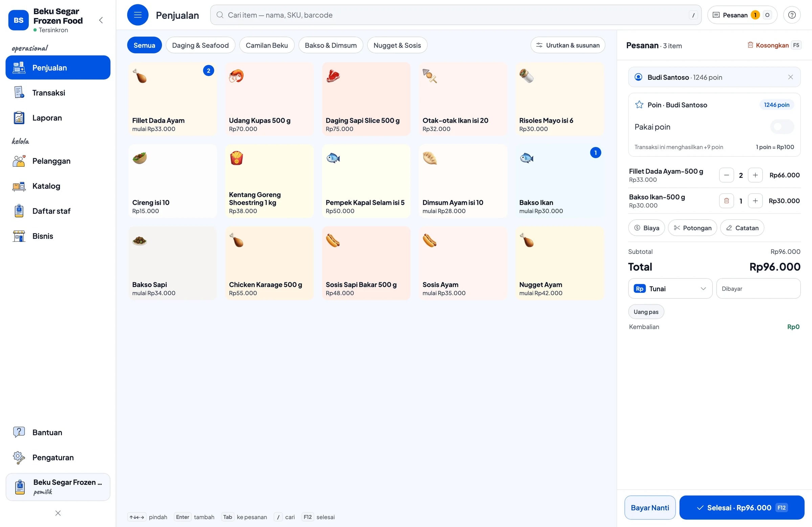Viewport: 812px width, 527px height.
Task: Filter by Camilan Beku
Action: pyautogui.click(x=267, y=45)
